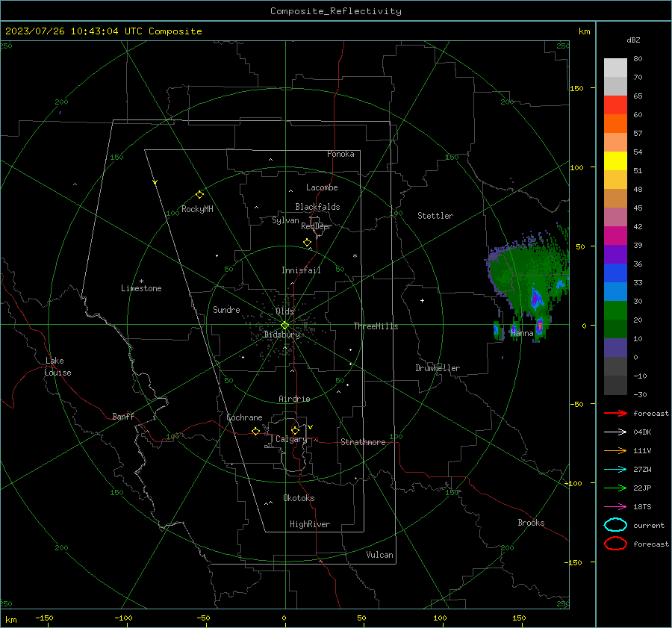The height and width of the screenshot is (628, 672).
Task: Select yellow diamond marker near Cochrane
Action: [255, 431]
